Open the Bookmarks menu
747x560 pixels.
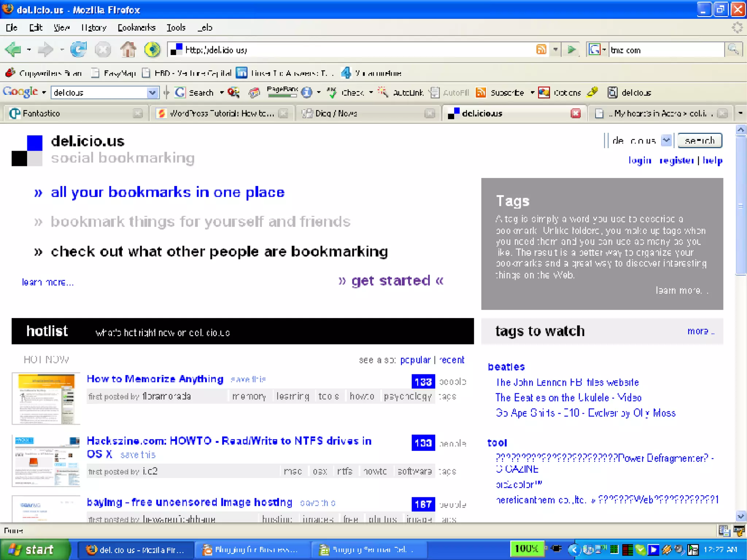tap(136, 28)
